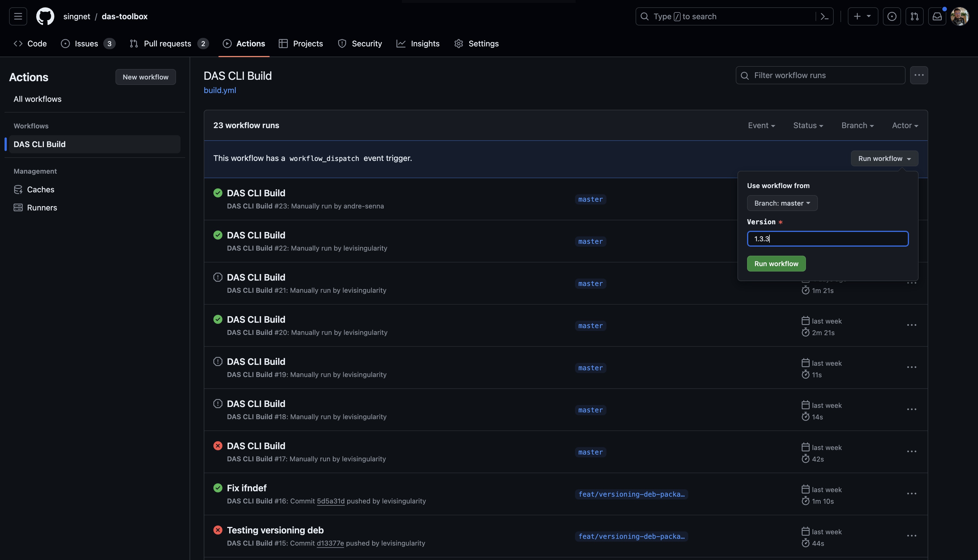Image resolution: width=978 pixels, height=560 pixels.
Task: Open the Branch: master selector
Action: (782, 203)
